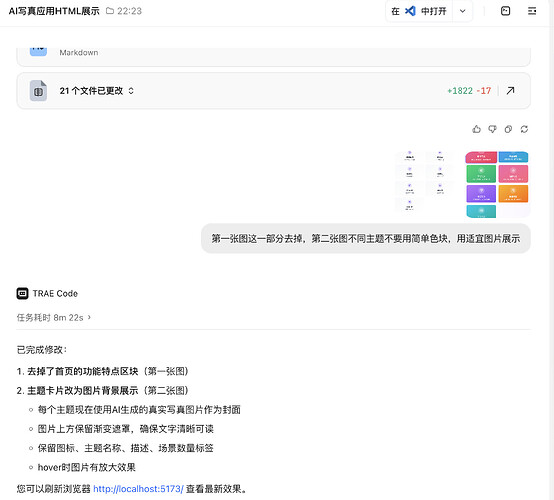554x500 pixels.
Task: Click bullet 每个主题现在使用AI生成的真实写真图片作为封面
Action: [x=139, y=410]
